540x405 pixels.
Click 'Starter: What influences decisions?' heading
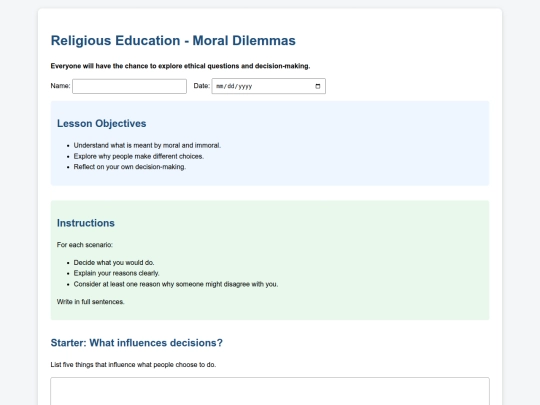137,343
